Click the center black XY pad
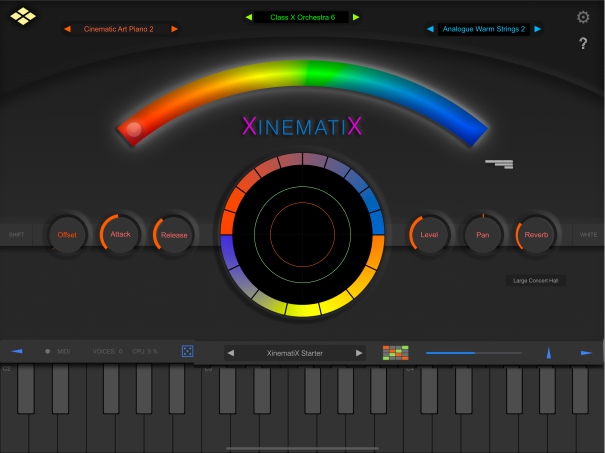605x453 pixels. (x=302, y=234)
